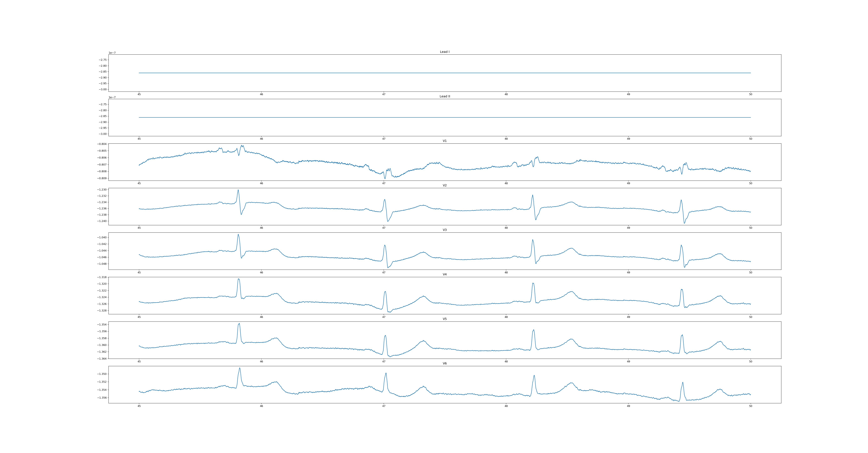Click the x-axis tick 47 below V6 plot
868x453 pixels.
[384, 406]
